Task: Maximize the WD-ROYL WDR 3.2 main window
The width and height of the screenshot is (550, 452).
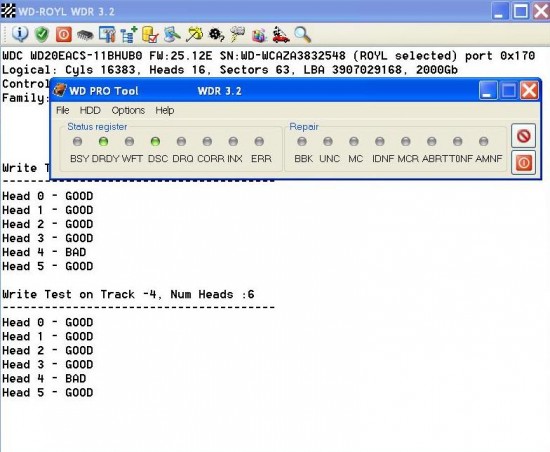Action: coord(521,11)
